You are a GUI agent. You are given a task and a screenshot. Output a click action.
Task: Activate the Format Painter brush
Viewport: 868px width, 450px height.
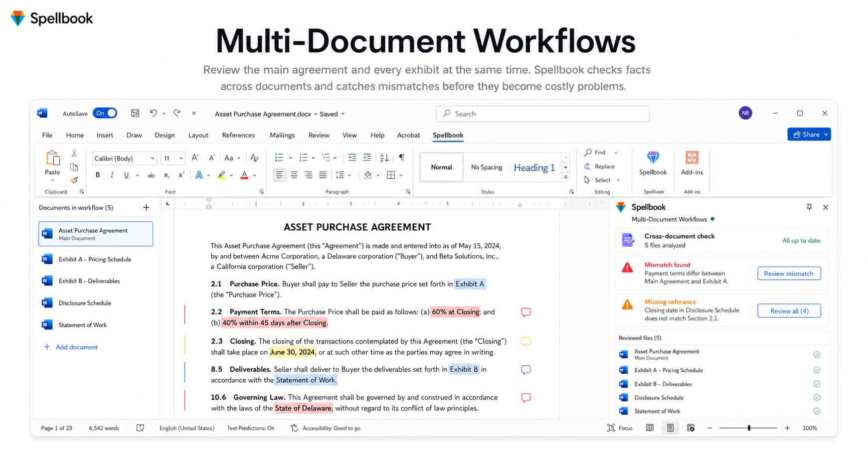(x=74, y=180)
